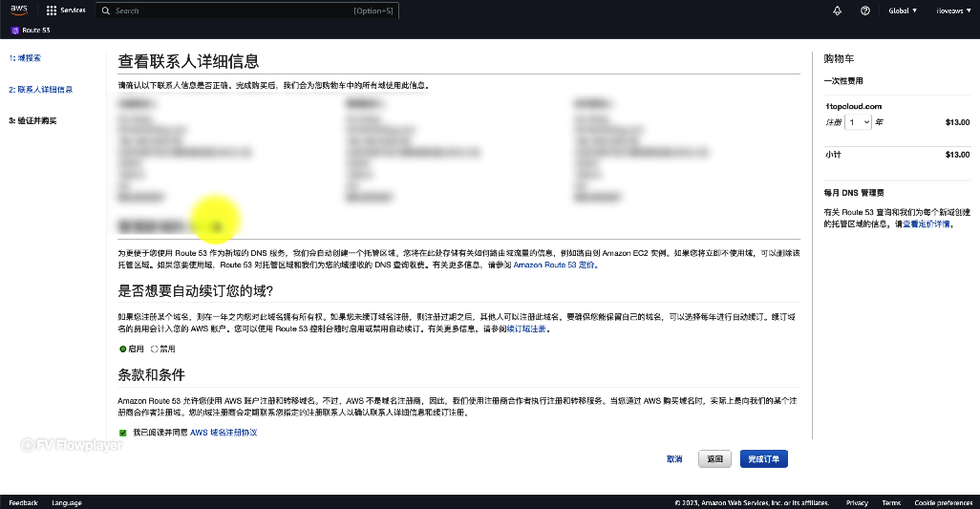The height and width of the screenshot is (509, 980).
Task: Click the 每月 DNS 管理费 heading
Action: 854,193
